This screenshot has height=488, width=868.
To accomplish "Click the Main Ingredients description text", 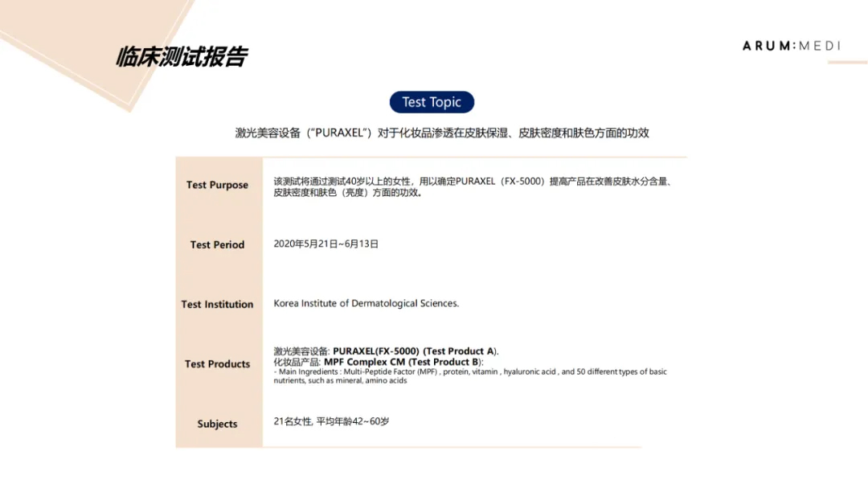I will coord(470,376).
